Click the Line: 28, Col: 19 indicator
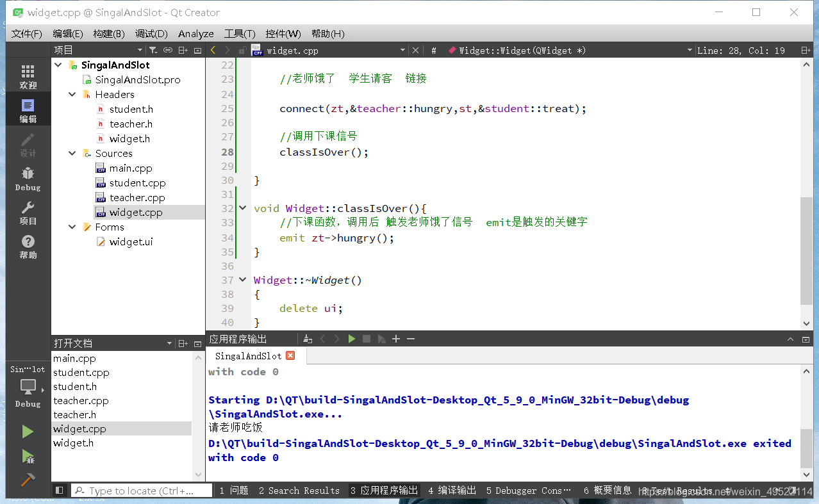Viewport: 819px width, 504px height. point(741,50)
